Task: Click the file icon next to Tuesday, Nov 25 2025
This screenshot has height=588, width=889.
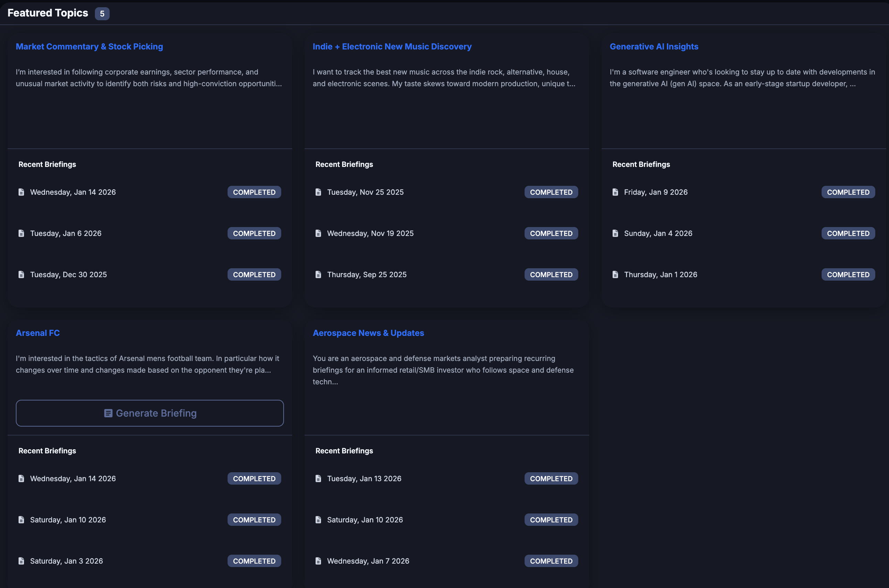Action: click(318, 192)
